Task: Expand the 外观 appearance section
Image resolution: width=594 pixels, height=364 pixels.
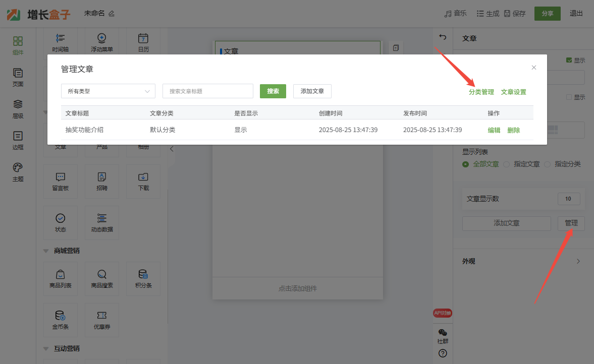Action: coord(523,261)
